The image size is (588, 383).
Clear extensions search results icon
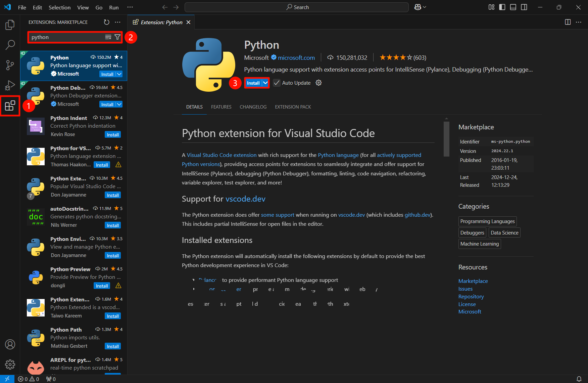coord(108,37)
